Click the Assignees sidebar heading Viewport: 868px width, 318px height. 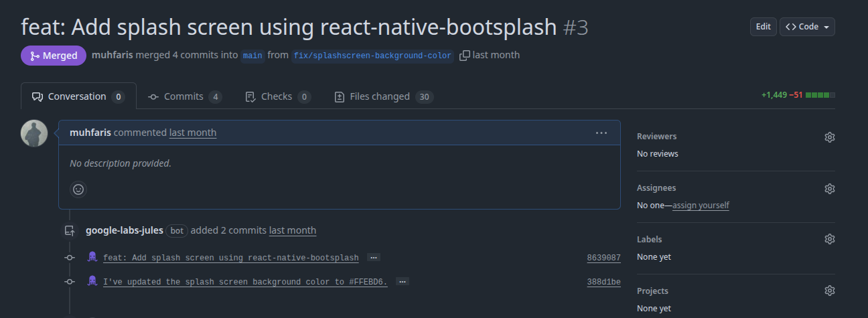[x=656, y=188]
